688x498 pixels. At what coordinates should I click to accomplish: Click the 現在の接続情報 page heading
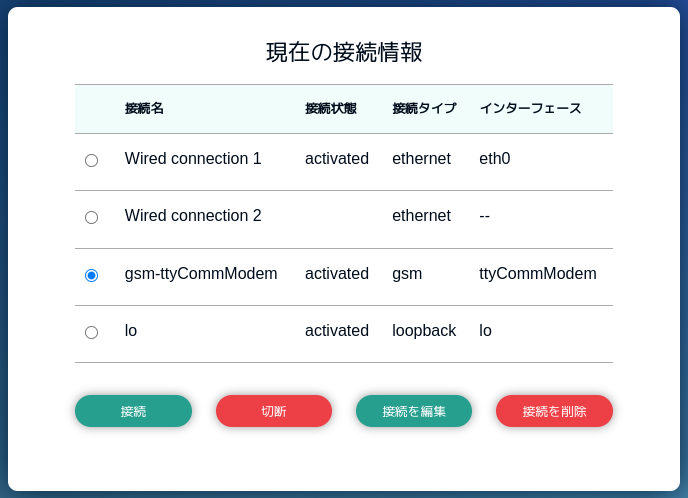pyautogui.click(x=344, y=52)
